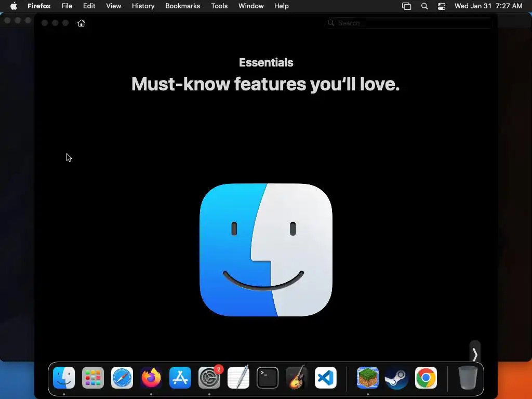Viewport: 532px width, 399px height.
Task: Close the background window behind Tips
Action: [x=7, y=20]
